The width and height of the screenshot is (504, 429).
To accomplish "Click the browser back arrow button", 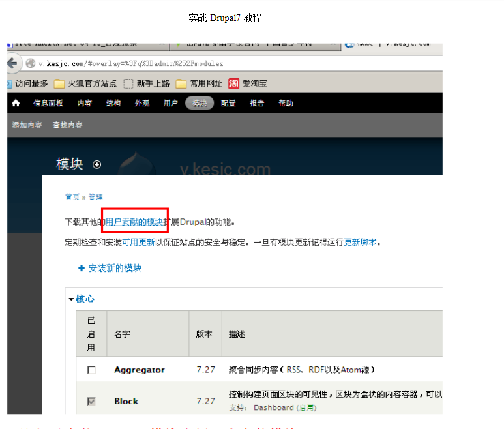I will coord(13,63).
